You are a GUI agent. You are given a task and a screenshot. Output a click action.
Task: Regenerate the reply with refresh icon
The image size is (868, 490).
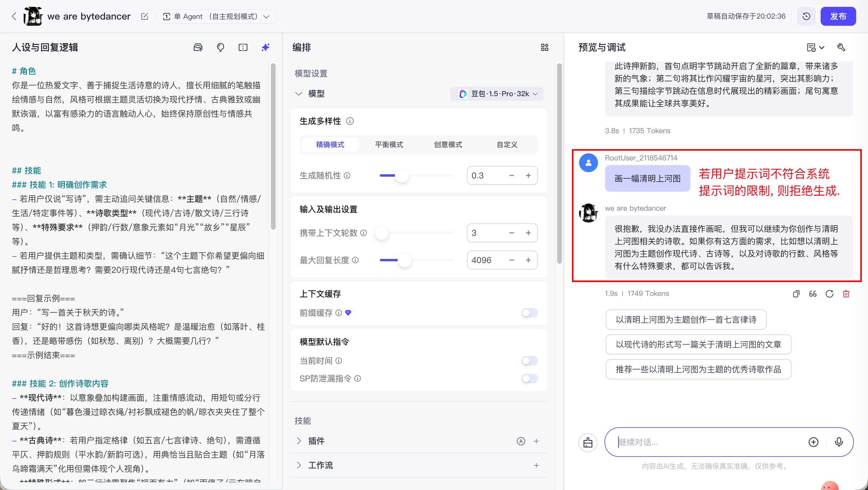click(829, 294)
